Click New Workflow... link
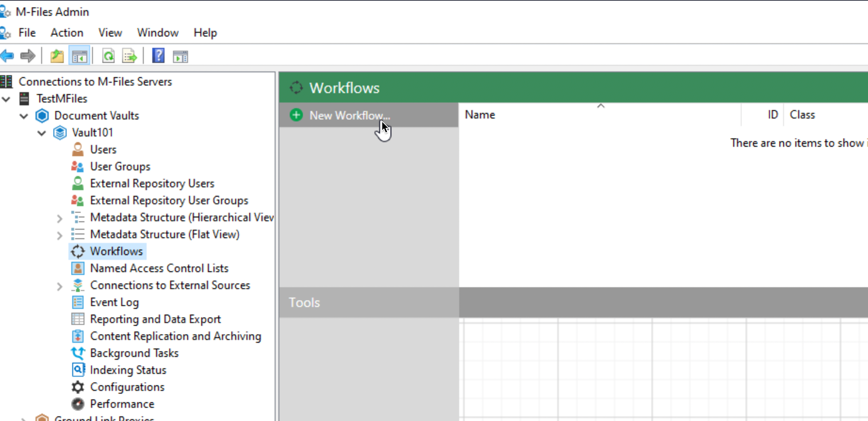 (350, 115)
